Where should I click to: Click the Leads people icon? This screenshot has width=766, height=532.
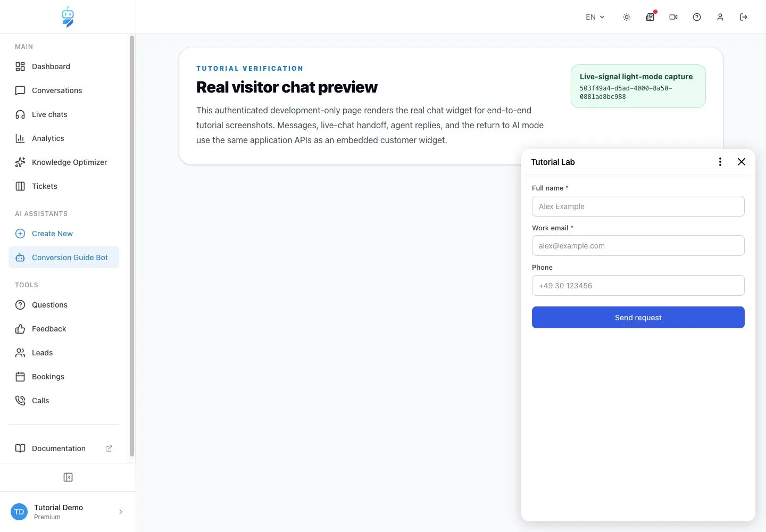[20, 353]
